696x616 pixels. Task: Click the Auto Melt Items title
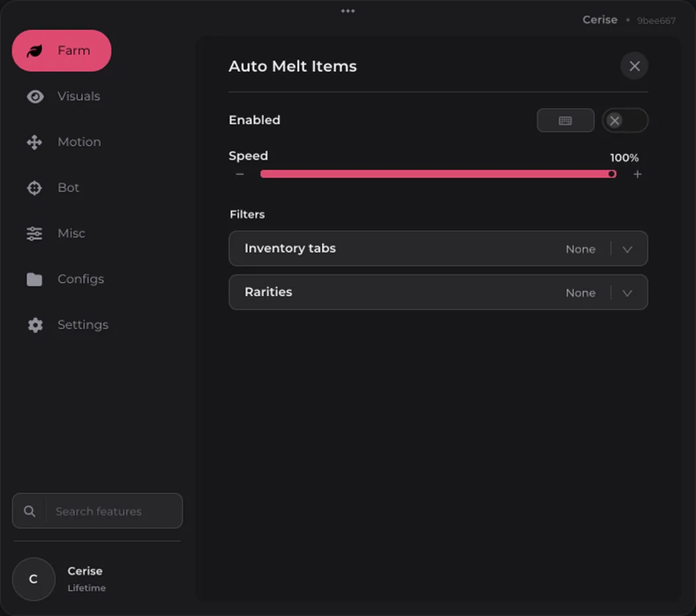pos(292,66)
